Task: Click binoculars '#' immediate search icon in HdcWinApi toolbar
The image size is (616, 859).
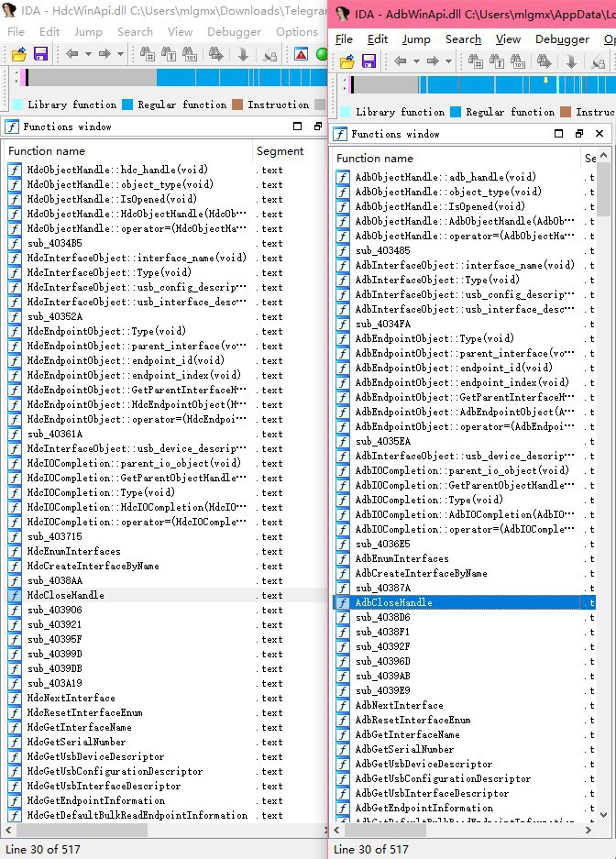Action: coord(148,54)
